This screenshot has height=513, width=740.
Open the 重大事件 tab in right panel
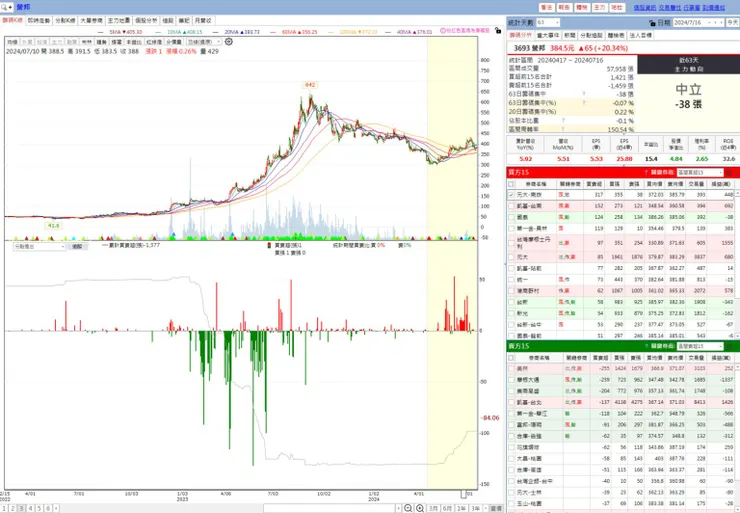[x=548, y=35]
